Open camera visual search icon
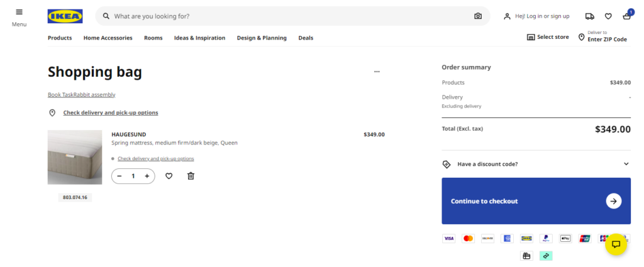Viewport: 644px width, 267px height. coord(478,16)
